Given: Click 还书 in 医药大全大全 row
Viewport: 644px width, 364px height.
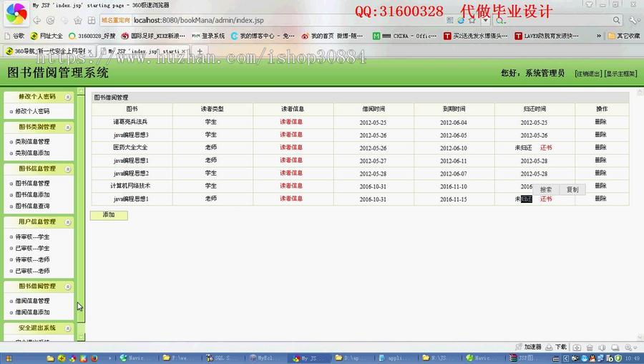Looking at the screenshot, I should click(x=546, y=148).
